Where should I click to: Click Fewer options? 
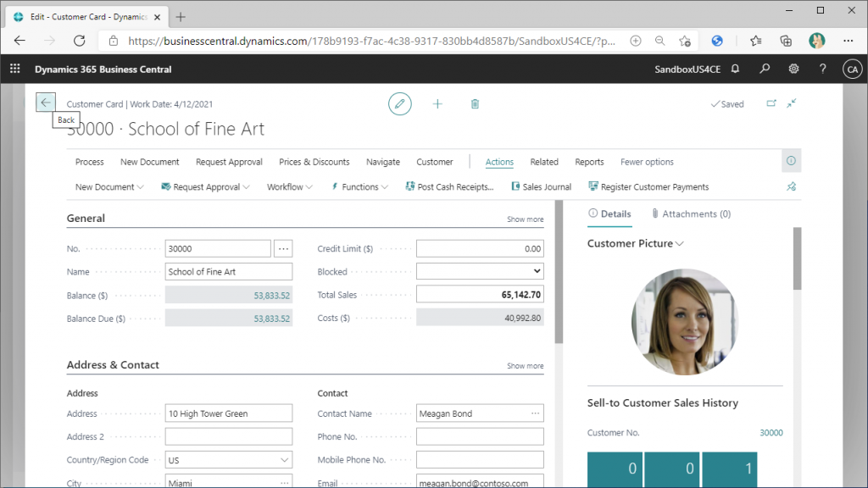[x=647, y=162]
